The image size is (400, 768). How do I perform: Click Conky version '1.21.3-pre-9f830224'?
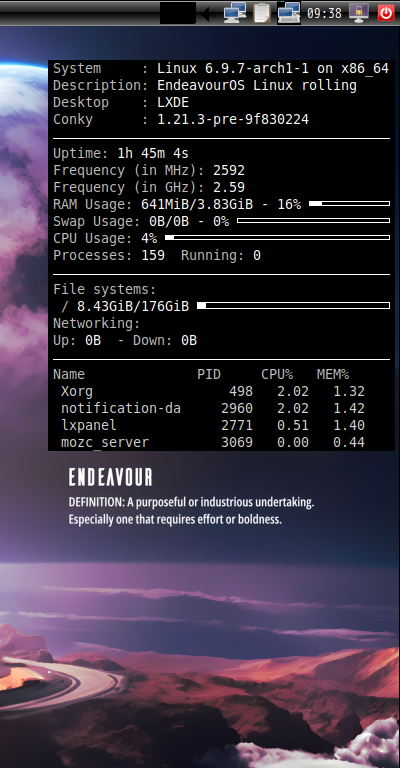(x=233, y=119)
